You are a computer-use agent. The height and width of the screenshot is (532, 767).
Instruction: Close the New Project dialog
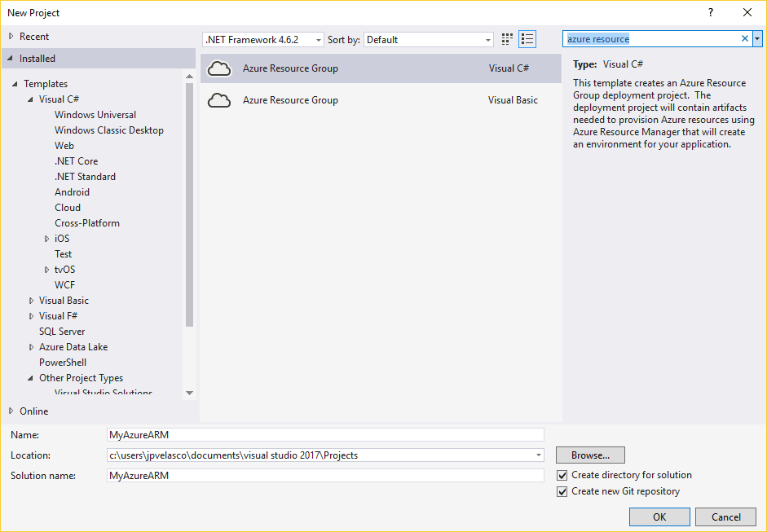[x=747, y=13]
